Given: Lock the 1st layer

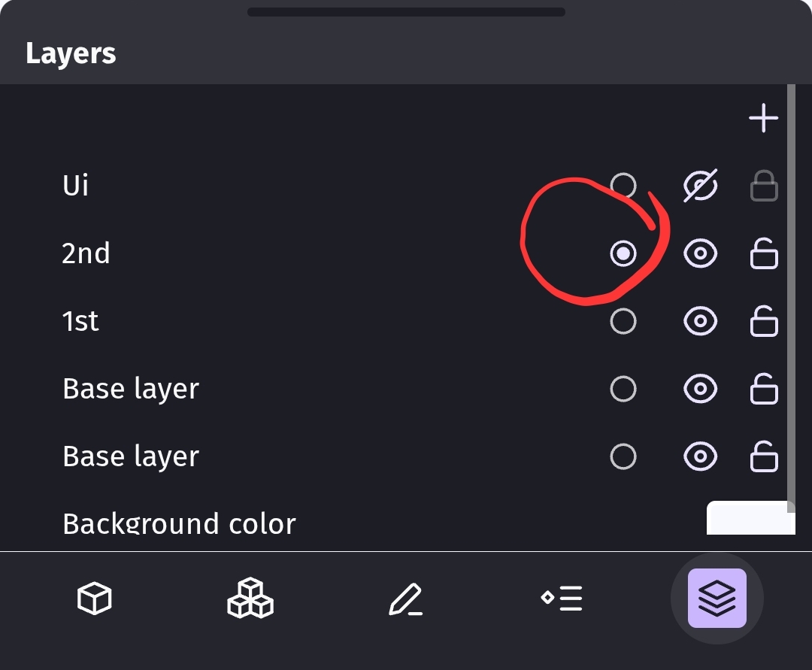Looking at the screenshot, I should tap(764, 321).
